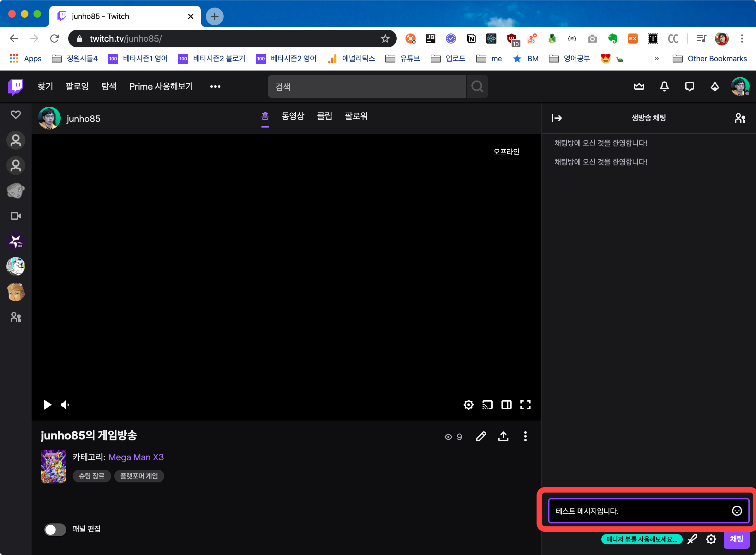Open the stream vertical three-dot options menu
This screenshot has height=555, width=756.
pyautogui.click(x=525, y=436)
